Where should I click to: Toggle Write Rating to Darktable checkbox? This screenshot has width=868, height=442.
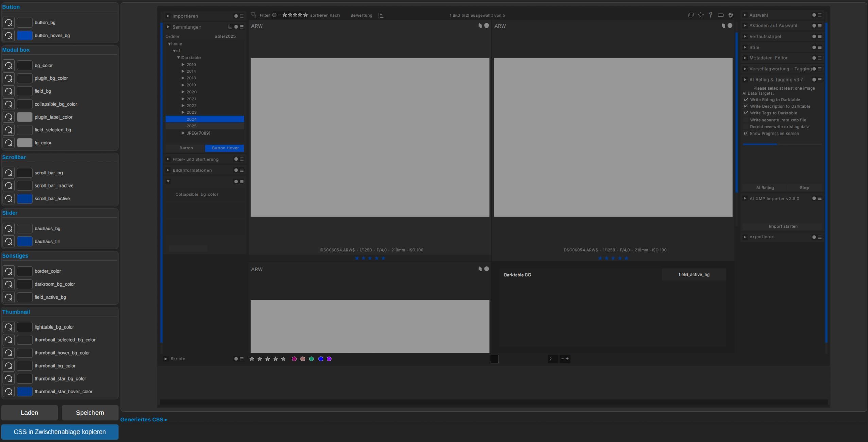point(746,100)
